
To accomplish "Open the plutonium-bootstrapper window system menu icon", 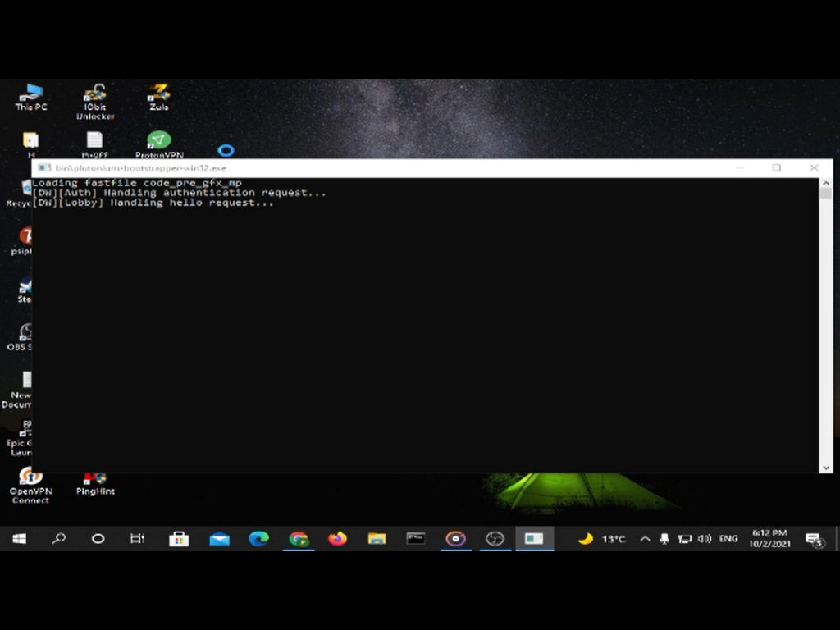I will tap(44, 167).
